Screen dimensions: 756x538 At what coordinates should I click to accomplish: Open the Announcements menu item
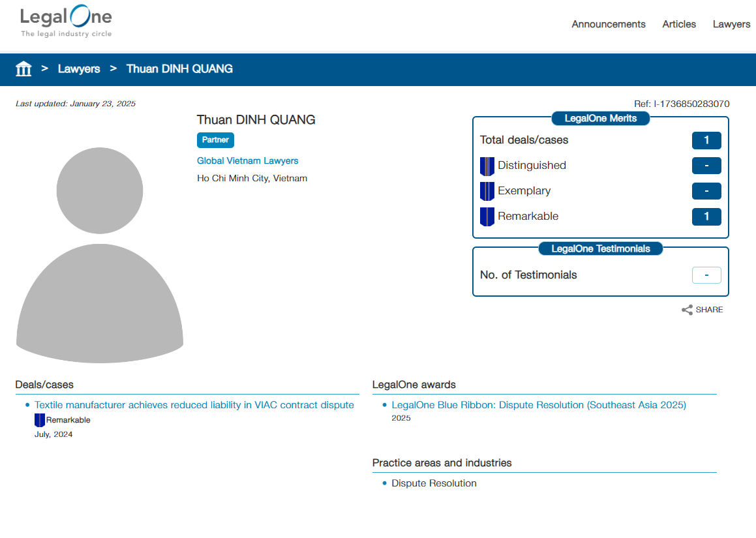pyautogui.click(x=608, y=24)
